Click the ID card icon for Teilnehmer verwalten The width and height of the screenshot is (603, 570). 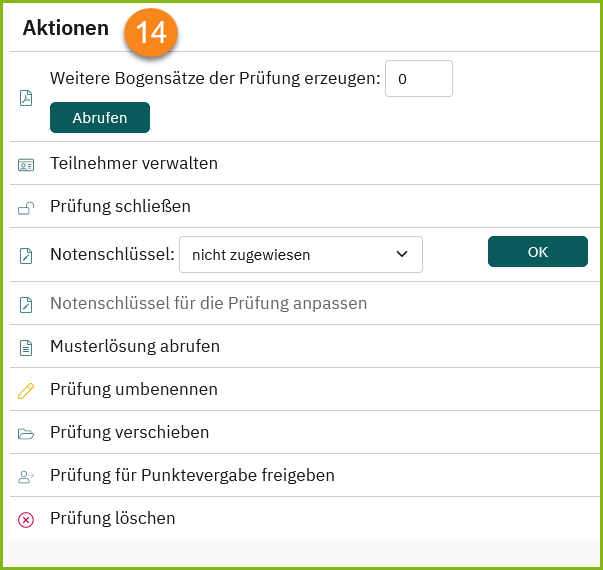click(26, 165)
